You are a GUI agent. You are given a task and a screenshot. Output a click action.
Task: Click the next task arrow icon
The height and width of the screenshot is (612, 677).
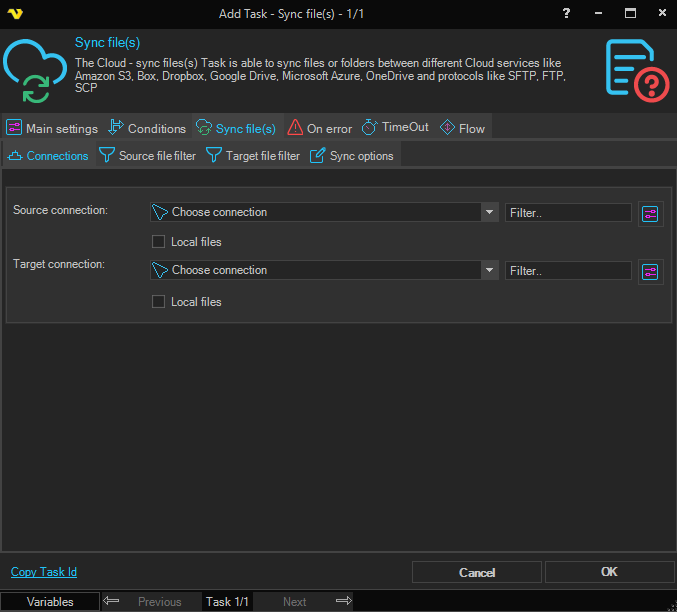coord(343,601)
